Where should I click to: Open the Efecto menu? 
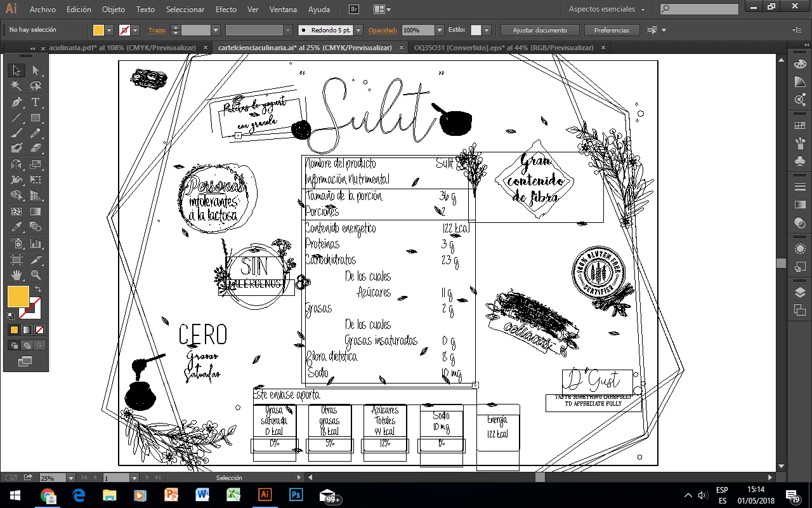coord(226,10)
